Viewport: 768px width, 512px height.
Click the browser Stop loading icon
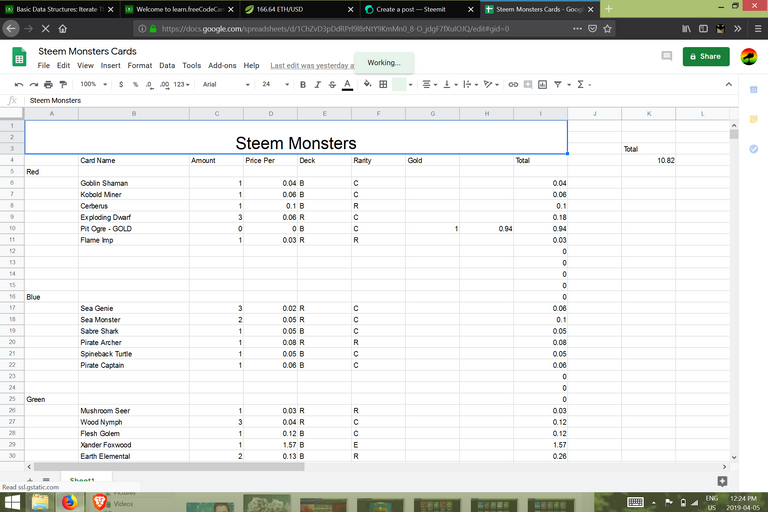(46, 29)
